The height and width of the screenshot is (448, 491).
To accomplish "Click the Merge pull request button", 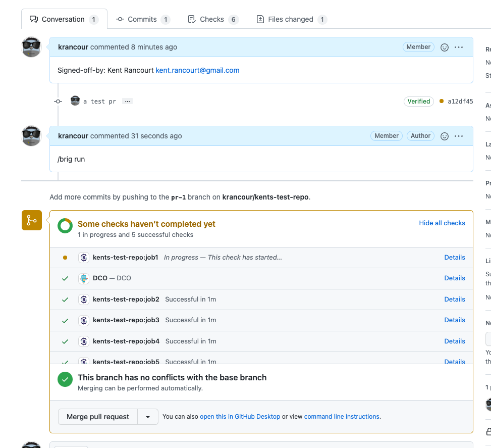I will click(x=98, y=417).
